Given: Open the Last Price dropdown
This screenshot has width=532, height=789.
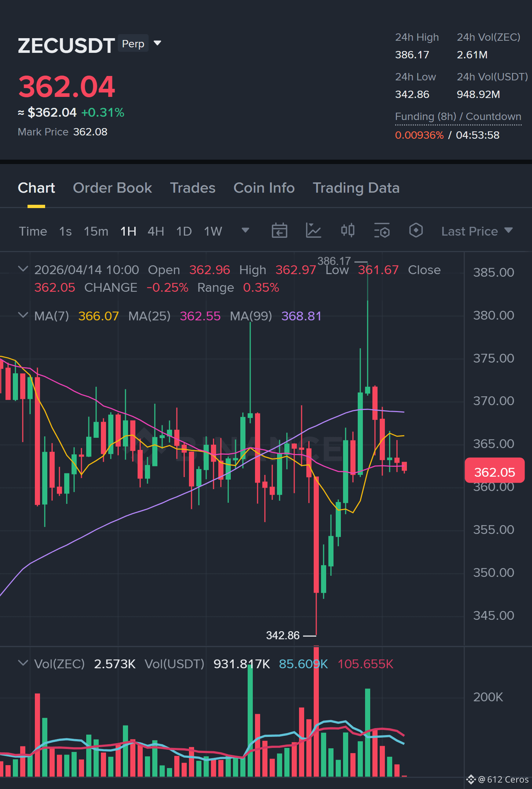Looking at the screenshot, I should tap(477, 231).
